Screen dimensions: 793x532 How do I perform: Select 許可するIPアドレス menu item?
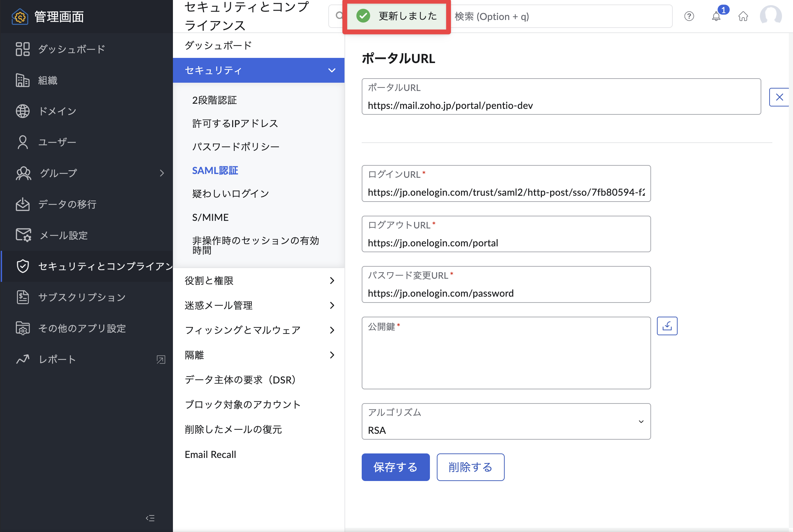235,123
